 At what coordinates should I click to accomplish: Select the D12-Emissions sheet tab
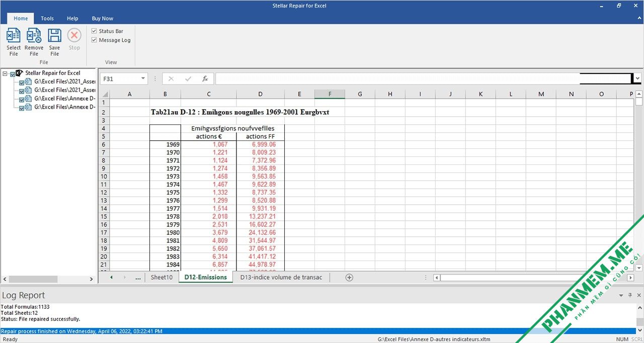tap(206, 277)
